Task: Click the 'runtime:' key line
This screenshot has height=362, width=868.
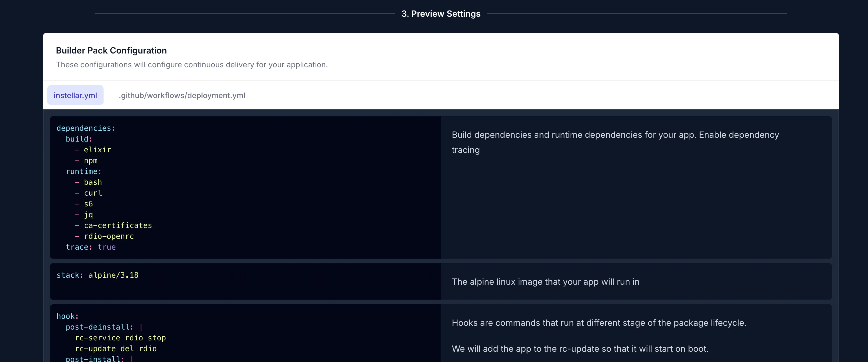Action: pyautogui.click(x=84, y=171)
